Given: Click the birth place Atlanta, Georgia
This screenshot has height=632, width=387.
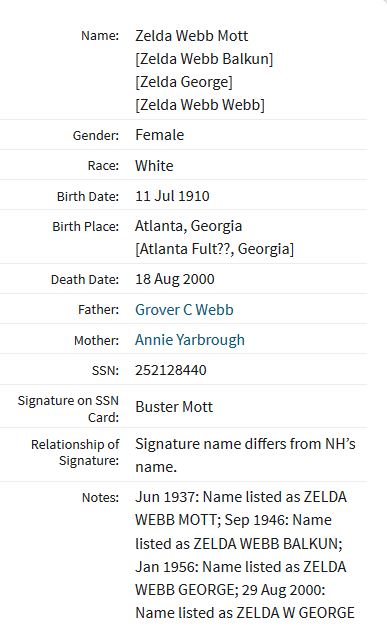Looking at the screenshot, I should pos(188,226).
